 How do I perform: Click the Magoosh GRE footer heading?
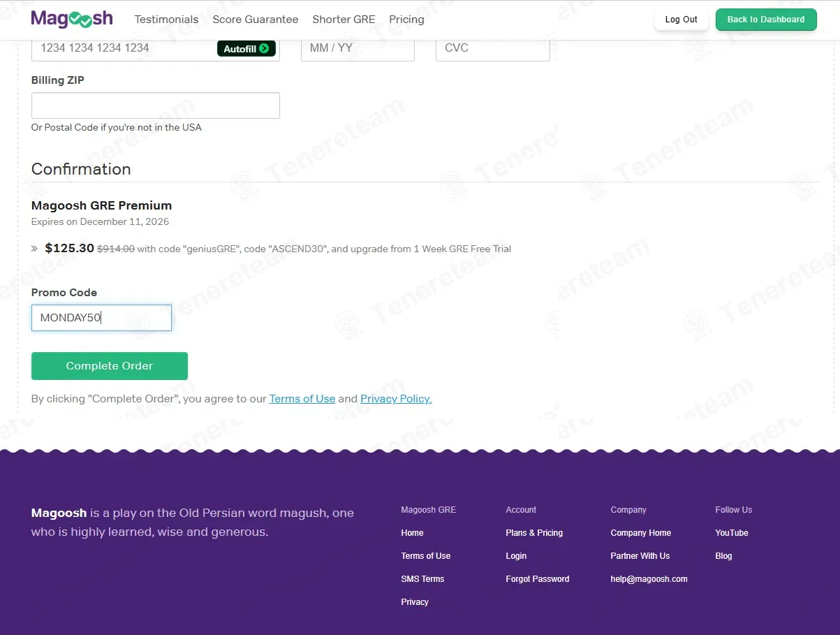point(429,510)
